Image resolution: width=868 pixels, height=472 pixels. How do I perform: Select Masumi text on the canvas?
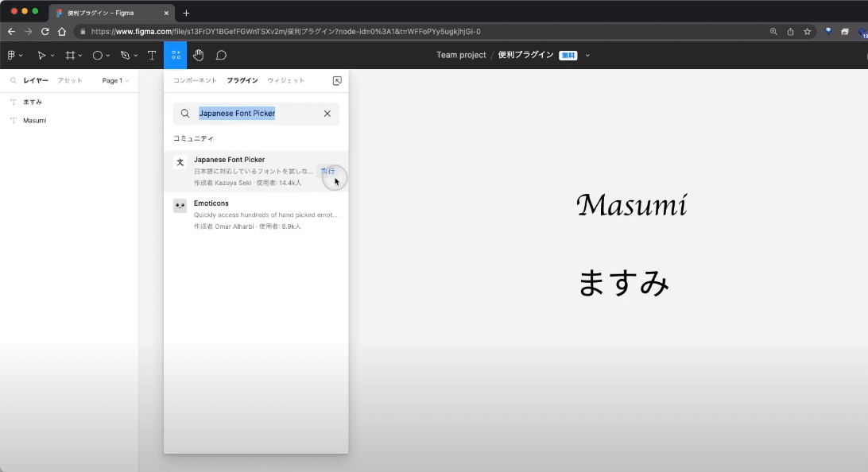632,205
